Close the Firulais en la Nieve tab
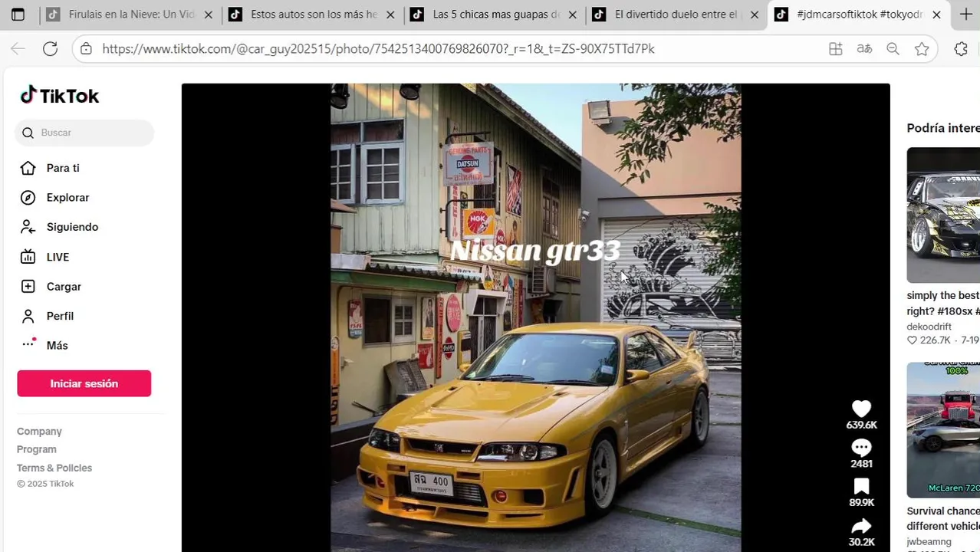Screen dimensions: 980x552 click(x=208, y=15)
